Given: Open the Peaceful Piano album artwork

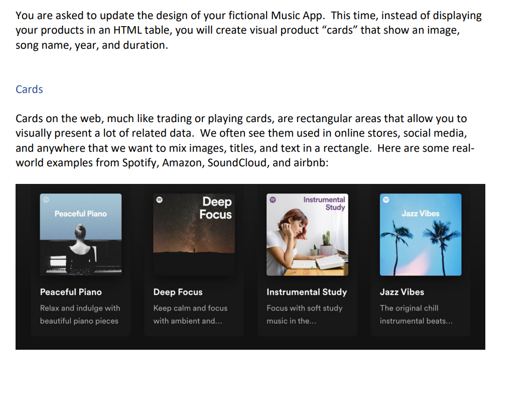Looking at the screenshot, I should tap(80, 234).
